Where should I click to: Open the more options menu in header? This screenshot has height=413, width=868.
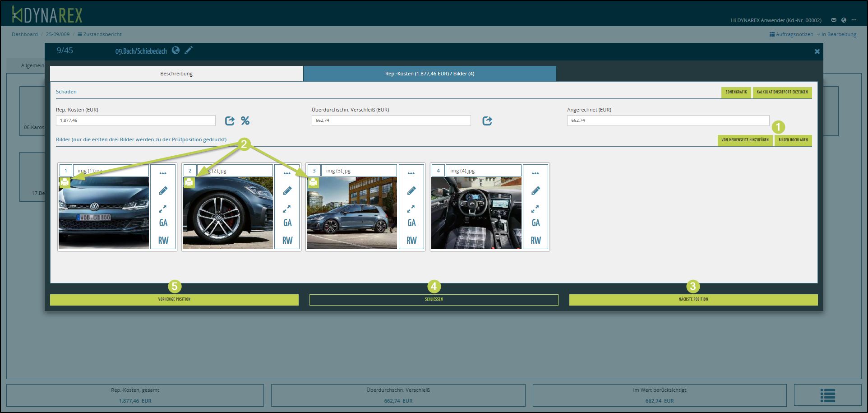coord(854,20)
